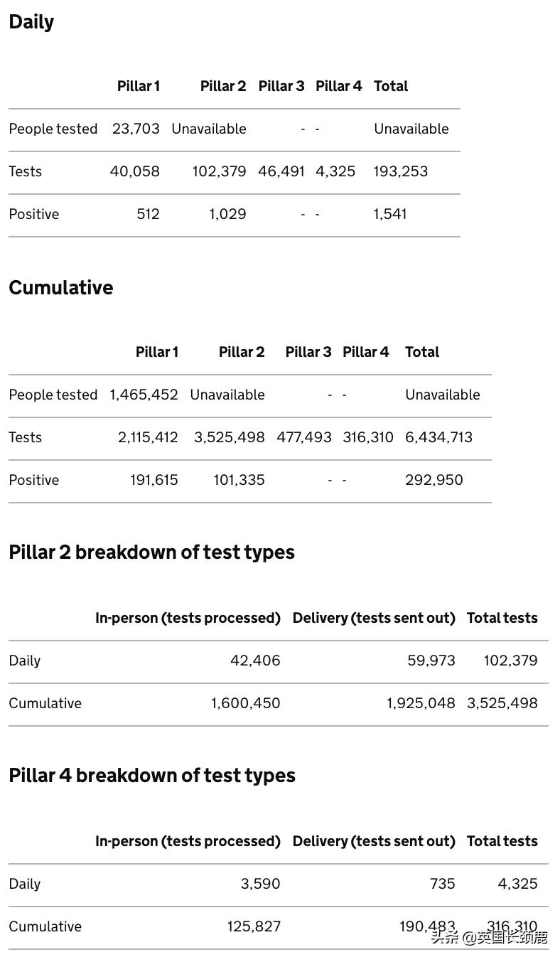Select cumulative Pillar 3 tests value 477,493
Screen dimensions: 560x957
click(x=304, y=437)
